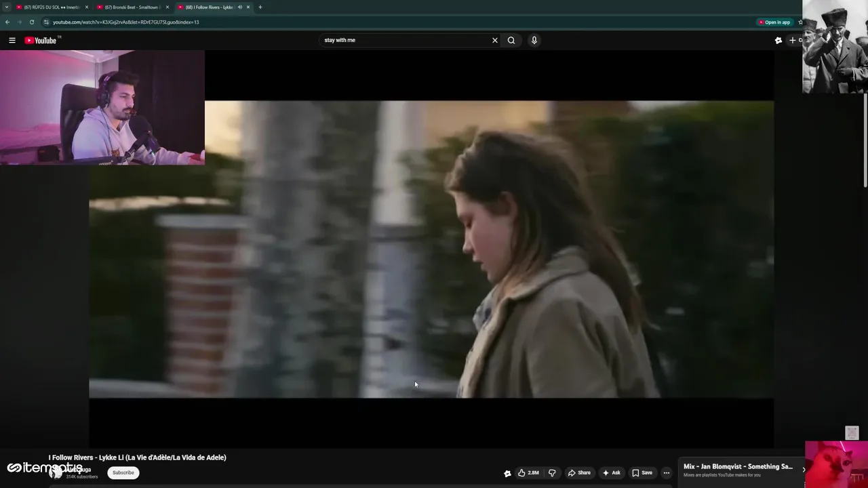Go to YouTube home via logo
The width and height of the screenshot is (868, 488).
tap(42, 40)
